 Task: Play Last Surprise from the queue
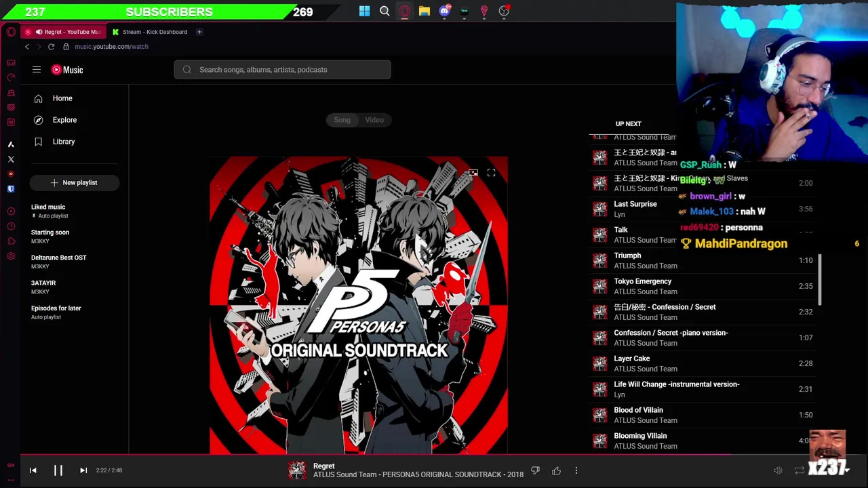coord(702,209)
